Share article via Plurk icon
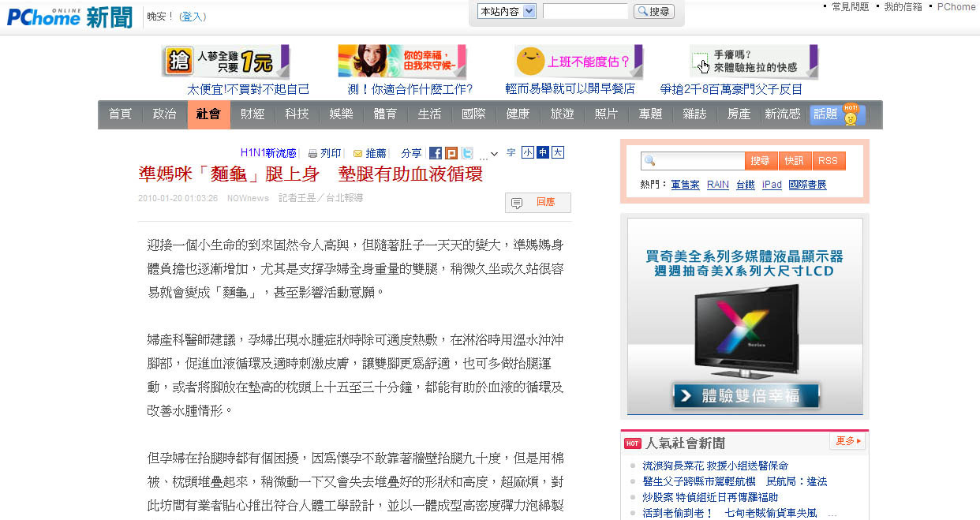 451,153
